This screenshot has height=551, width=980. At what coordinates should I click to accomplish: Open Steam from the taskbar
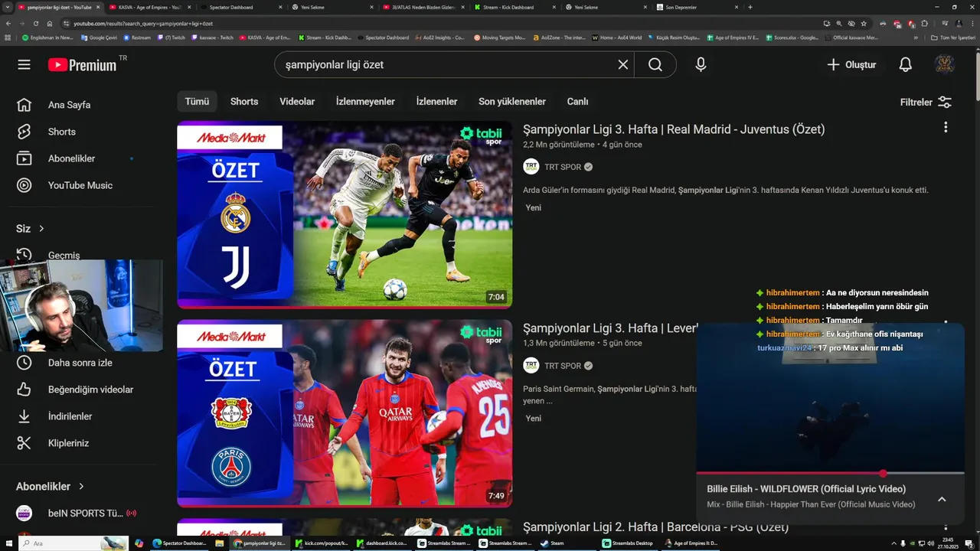coord(552,543)
